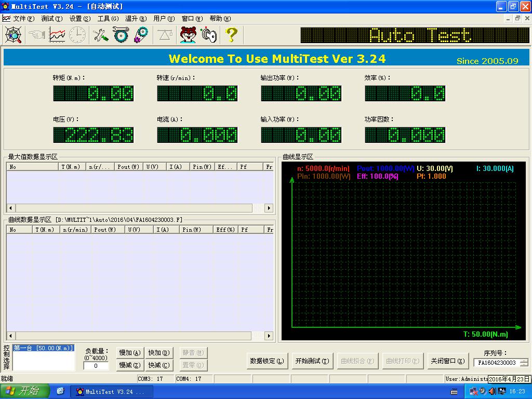Click the 数据锁定(L) button

(x=267, y=361)
